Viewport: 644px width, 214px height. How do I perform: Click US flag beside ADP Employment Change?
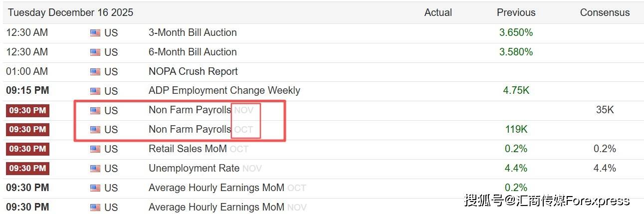tap(95, 91)
